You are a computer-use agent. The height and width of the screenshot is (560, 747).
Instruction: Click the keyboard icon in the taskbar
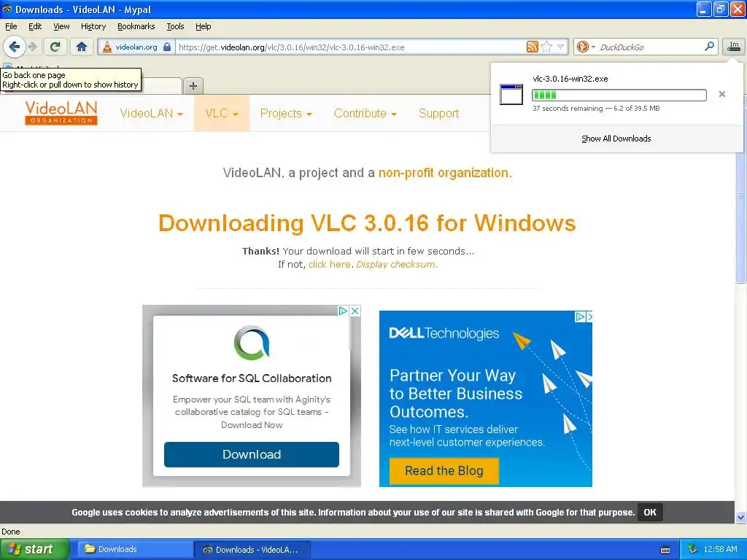pyautogui.click(x=665, y=550)
